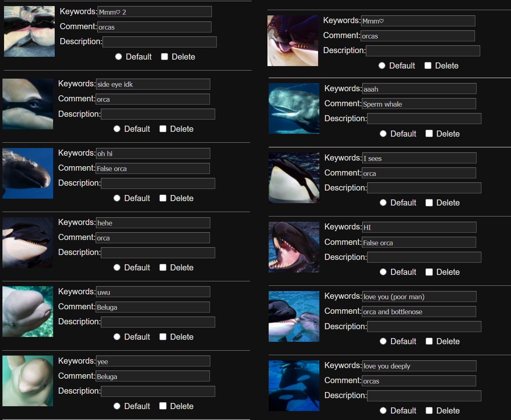Edit Keywords field containing 'uwu'
Viewport: 511px width, 420px height.
[153, 292]
